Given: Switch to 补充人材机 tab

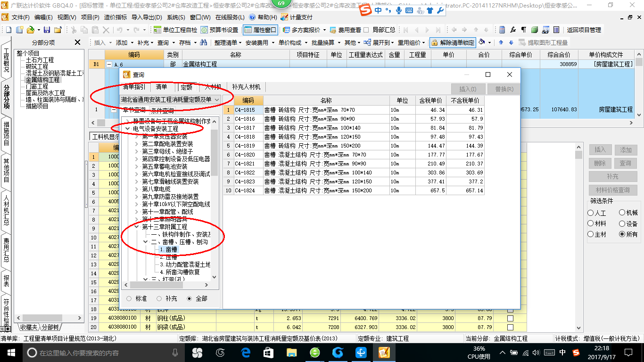Looking at the screenshot, I should click(246, 87).
